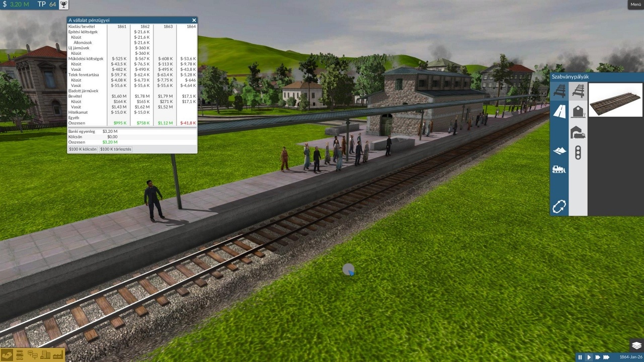Image resolution: width=644 pixels, height=362 pixels.
Task: Select the standard track thumbnail
Action: [615, 100]
